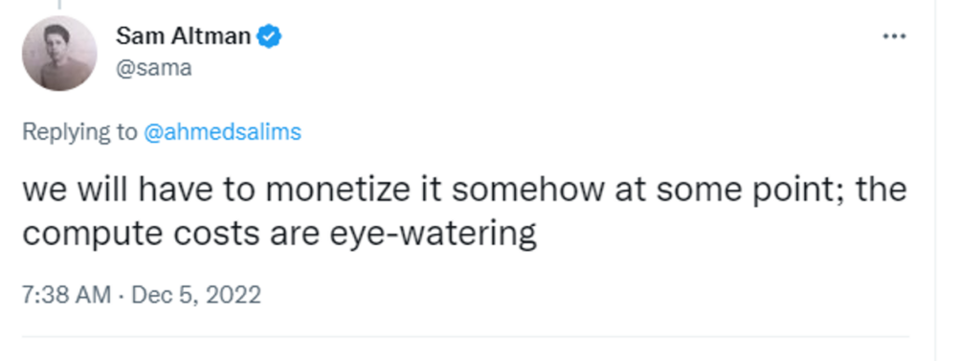
Task: Visit the @ahmedsalims profile link
Action: tap(222, 132)
